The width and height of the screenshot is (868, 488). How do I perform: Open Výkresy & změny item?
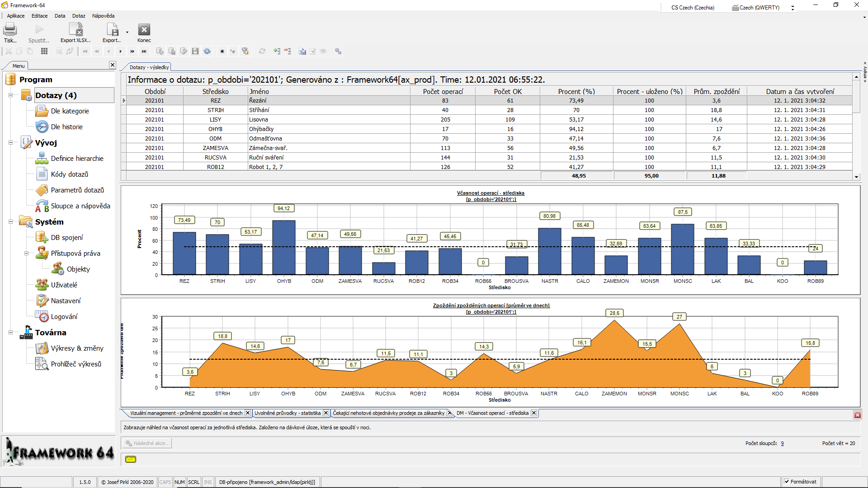77,348
